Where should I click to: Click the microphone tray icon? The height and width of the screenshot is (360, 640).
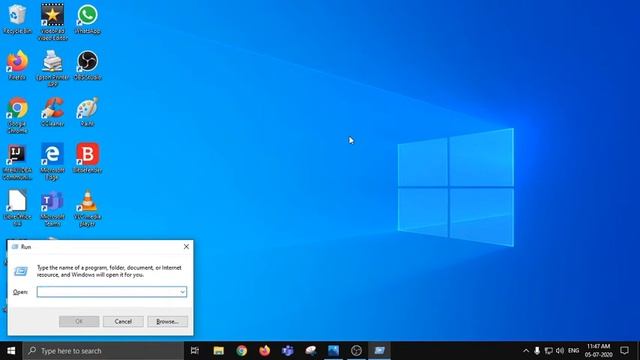(x=537, y=351)
